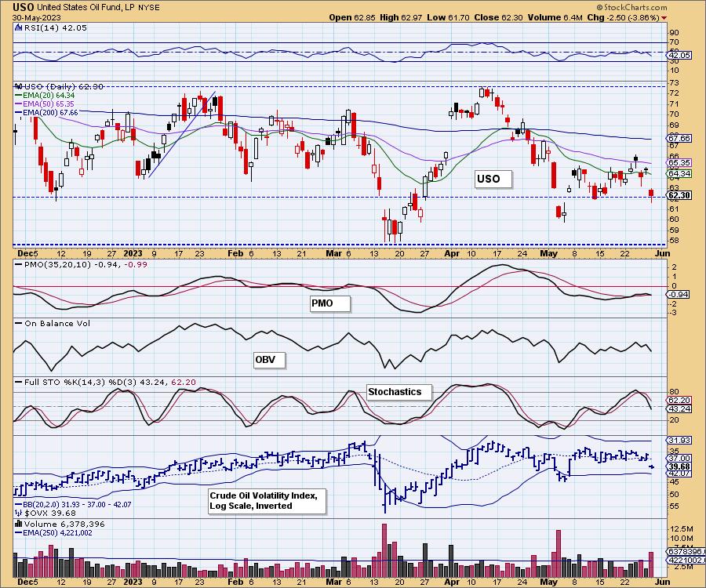Click the EMA(50) 65.35 legend entry
The image size is (706, 588).
coord(45,104)
